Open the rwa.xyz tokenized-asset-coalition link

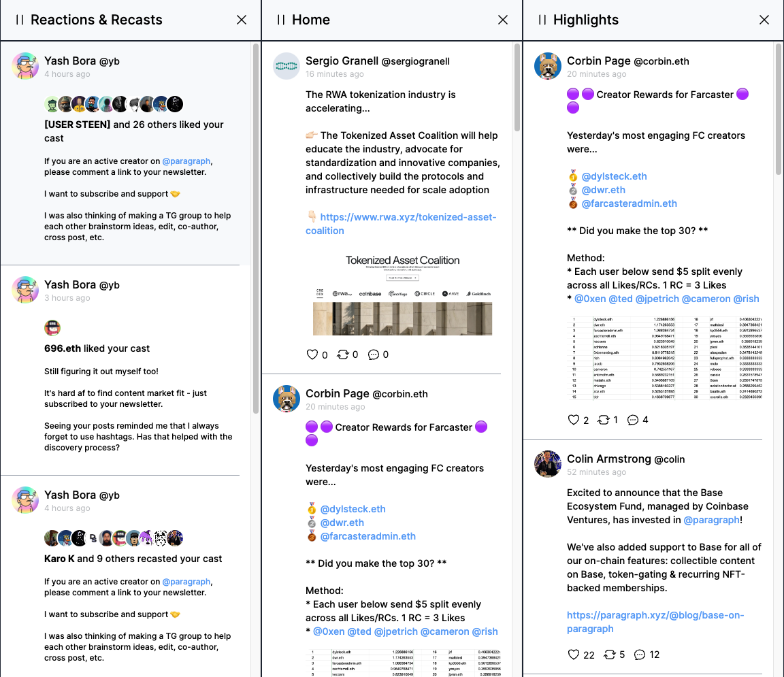coord(401,224)
